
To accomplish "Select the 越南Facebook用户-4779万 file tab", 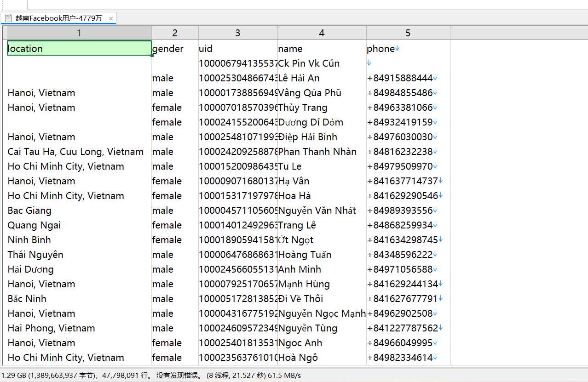I will click(58, 18).
